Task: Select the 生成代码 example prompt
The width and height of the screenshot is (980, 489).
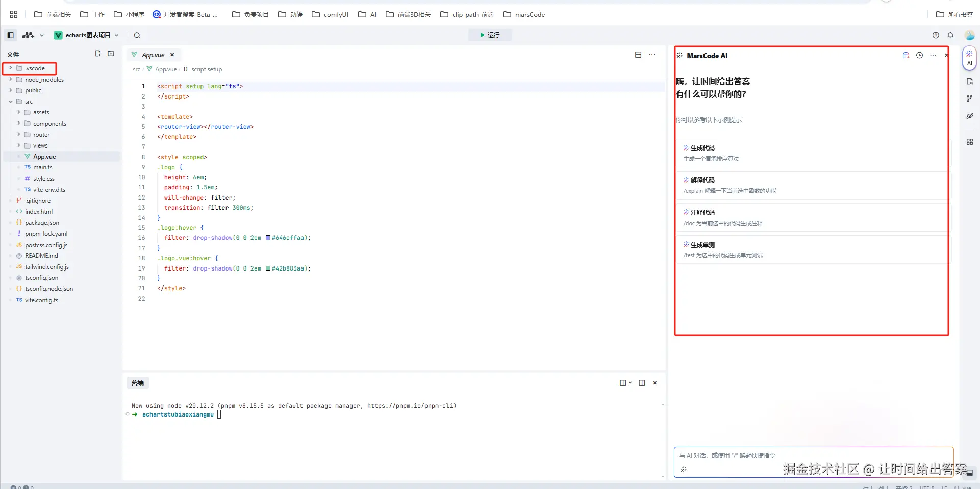Action: click(x=813, y=153)
